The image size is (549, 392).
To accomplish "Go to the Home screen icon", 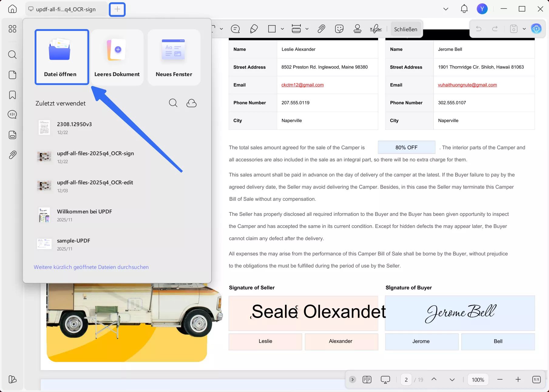I will [12, 9].
